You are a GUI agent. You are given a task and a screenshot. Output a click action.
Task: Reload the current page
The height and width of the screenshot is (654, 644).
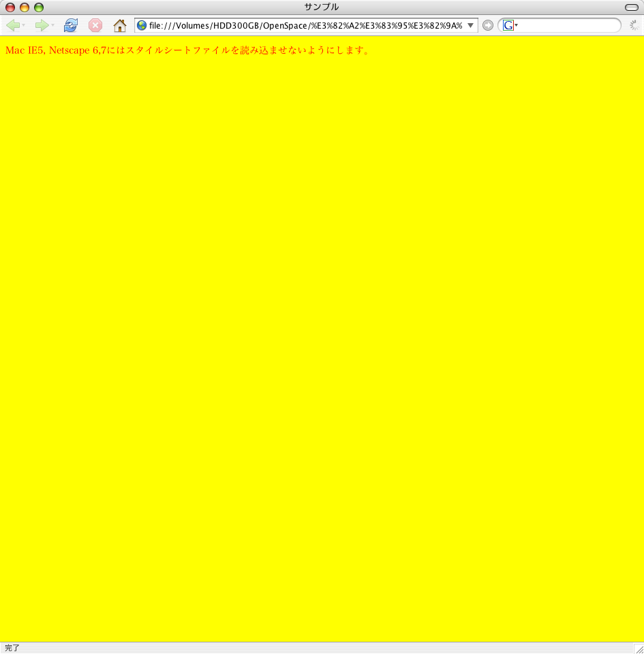coord(71,26)
